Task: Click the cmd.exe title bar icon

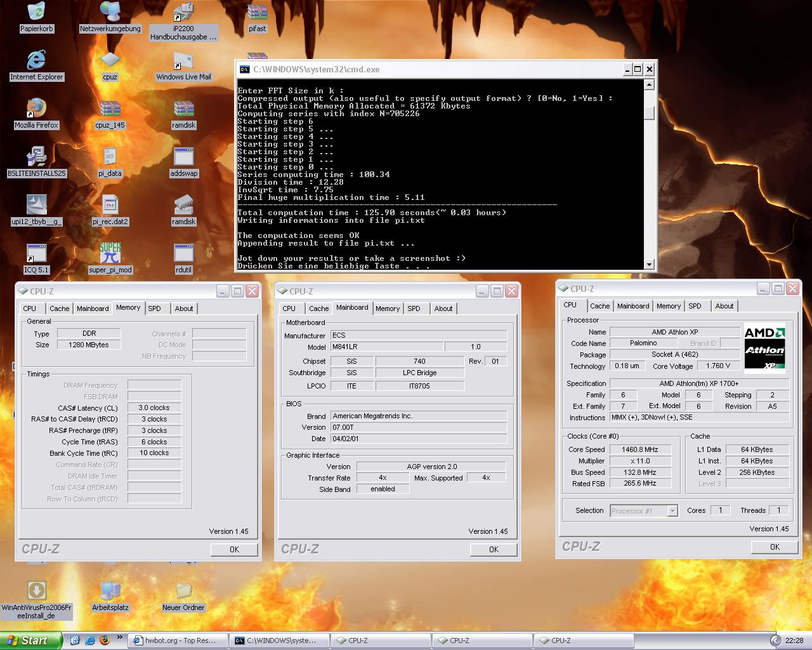Action: point(244,69)
